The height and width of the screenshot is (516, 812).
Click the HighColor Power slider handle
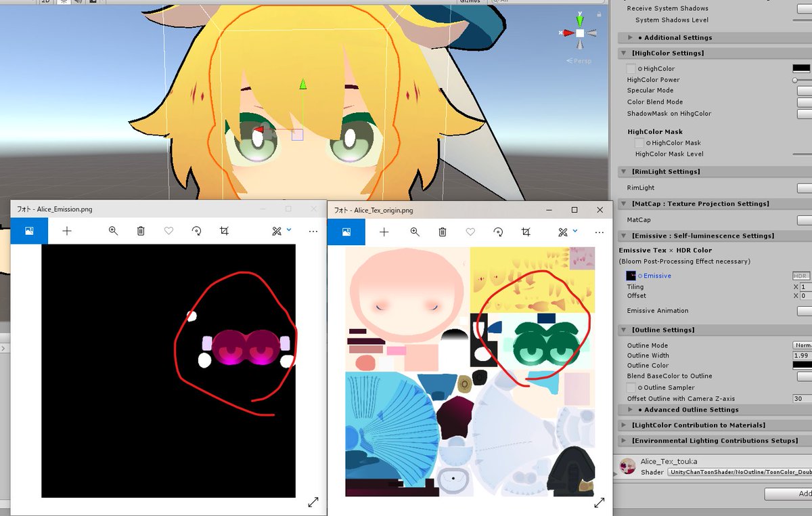click(795, 80)
